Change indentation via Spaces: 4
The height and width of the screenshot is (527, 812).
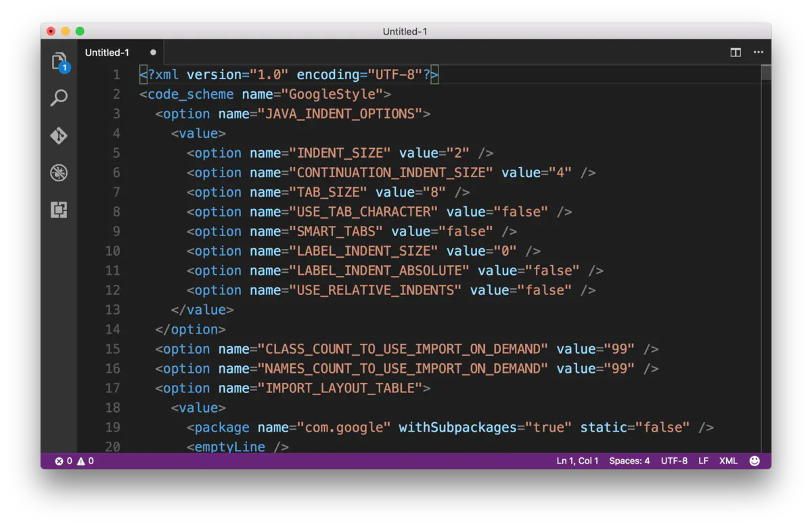(629, 461)
